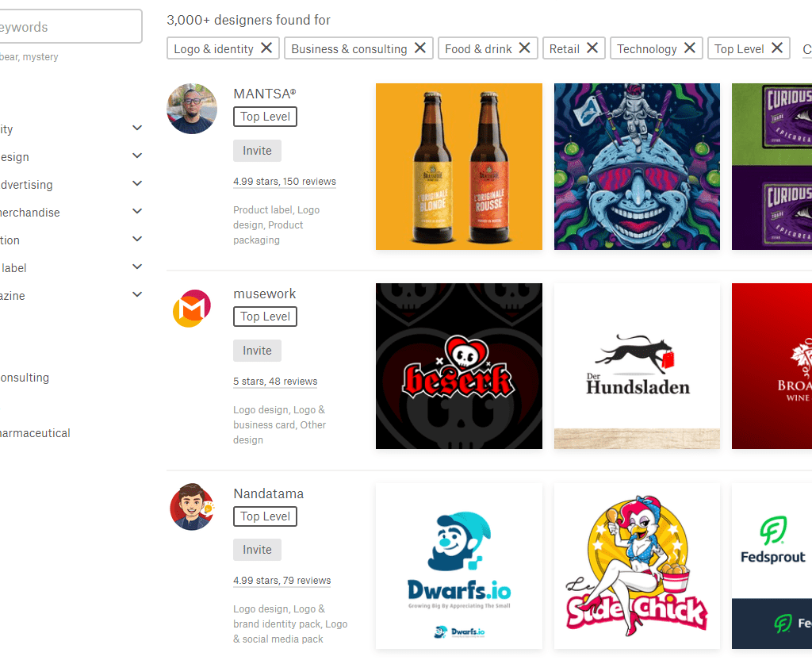Remove the Retail filter chip
Image resolution: width=812 pixels, height=664 pixels.
(x=592, y=48)
